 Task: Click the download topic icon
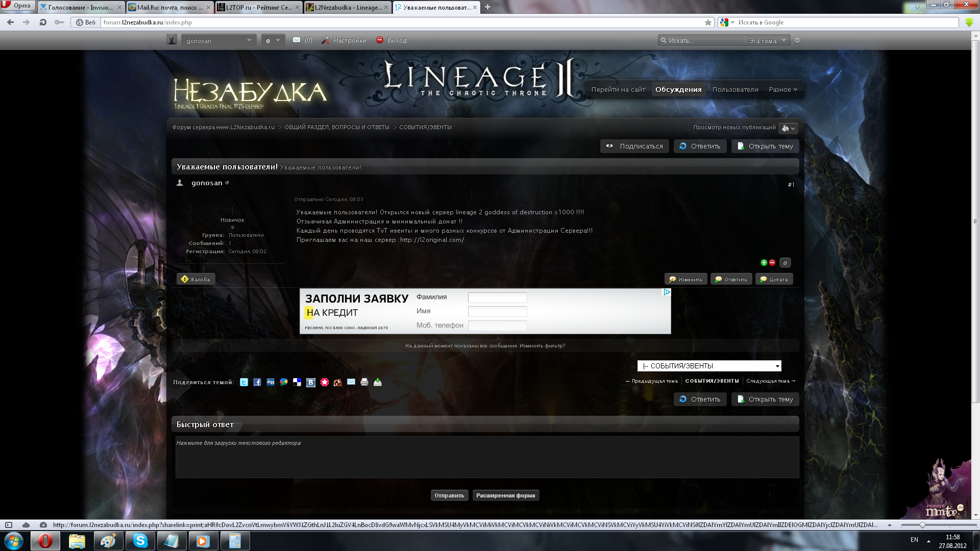click(378, 382)
